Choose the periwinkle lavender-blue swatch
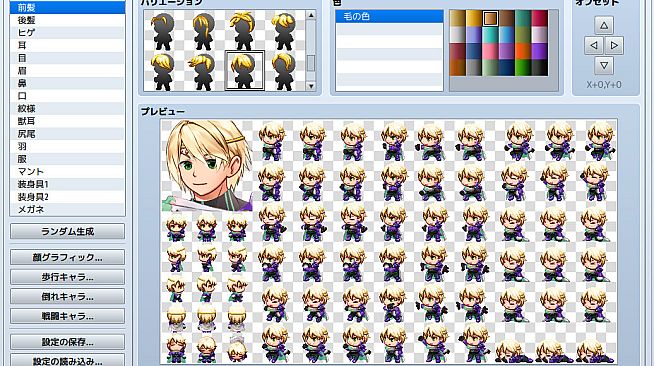Image resolution: width=654 pixels, height=366 pixels. pos(474,35)
